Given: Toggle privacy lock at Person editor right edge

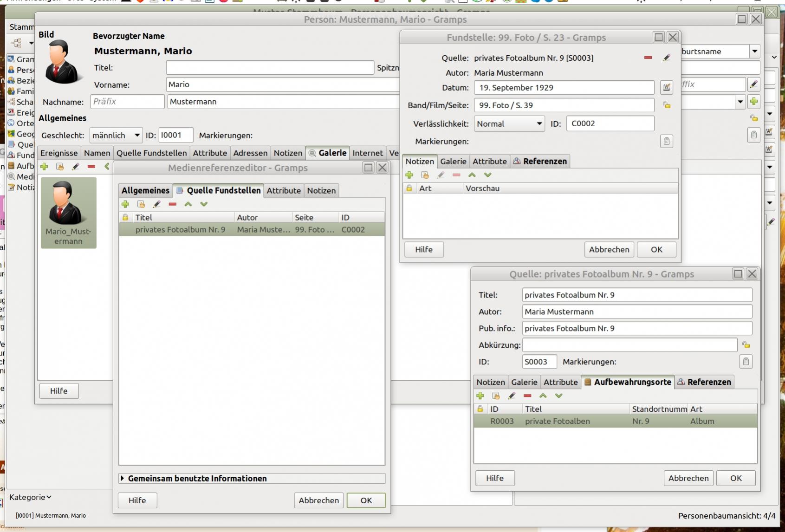Looking at the screenshot, I should pyautogui.click(x=754, y=118).
